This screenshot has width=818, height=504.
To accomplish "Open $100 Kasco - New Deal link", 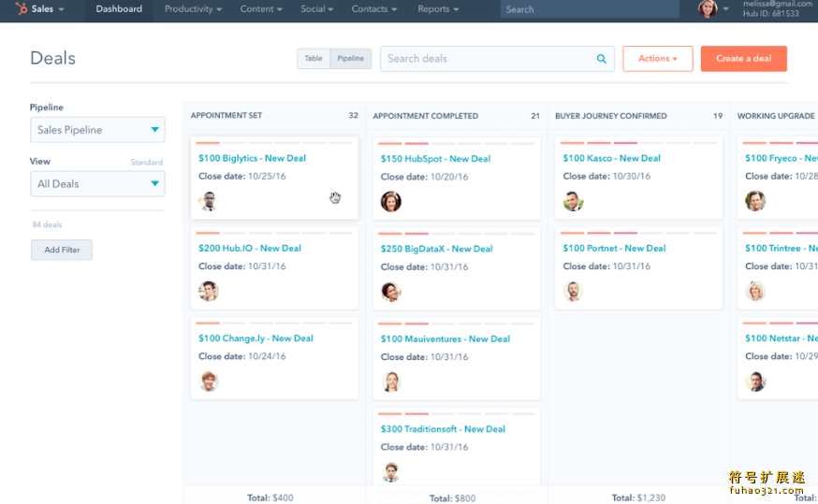I will tap(611, 158).
